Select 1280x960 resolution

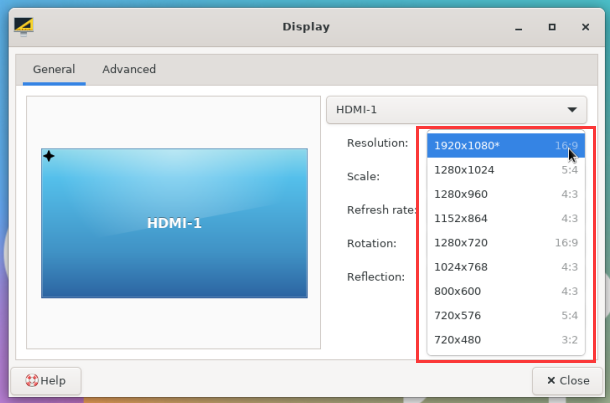tap(506, 194)
